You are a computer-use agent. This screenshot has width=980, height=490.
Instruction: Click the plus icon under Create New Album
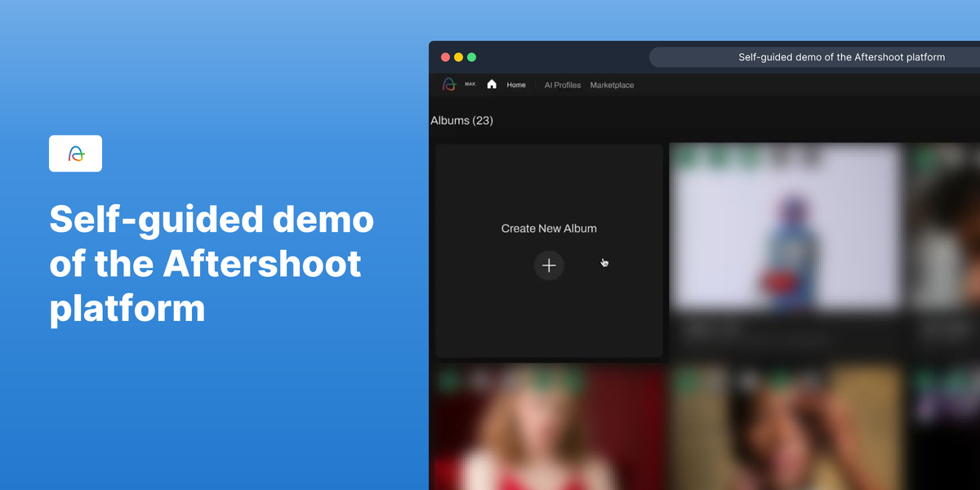click(549, 265)
